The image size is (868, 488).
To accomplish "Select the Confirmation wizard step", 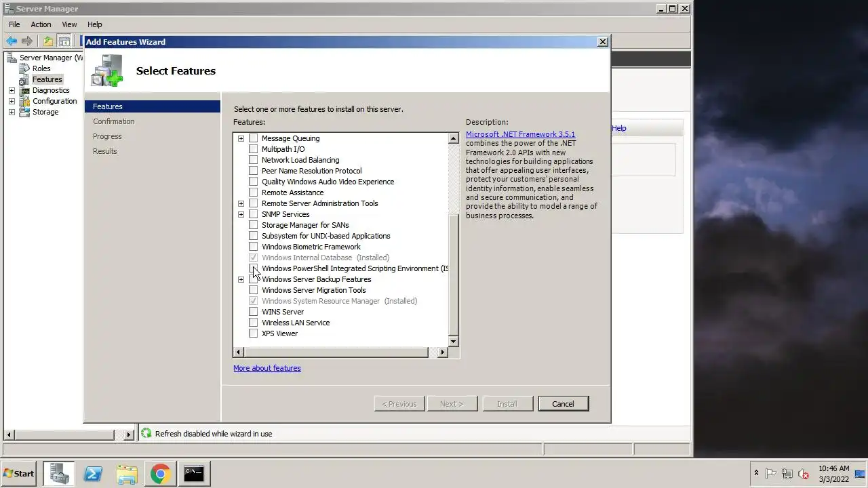I will point(114,121).
